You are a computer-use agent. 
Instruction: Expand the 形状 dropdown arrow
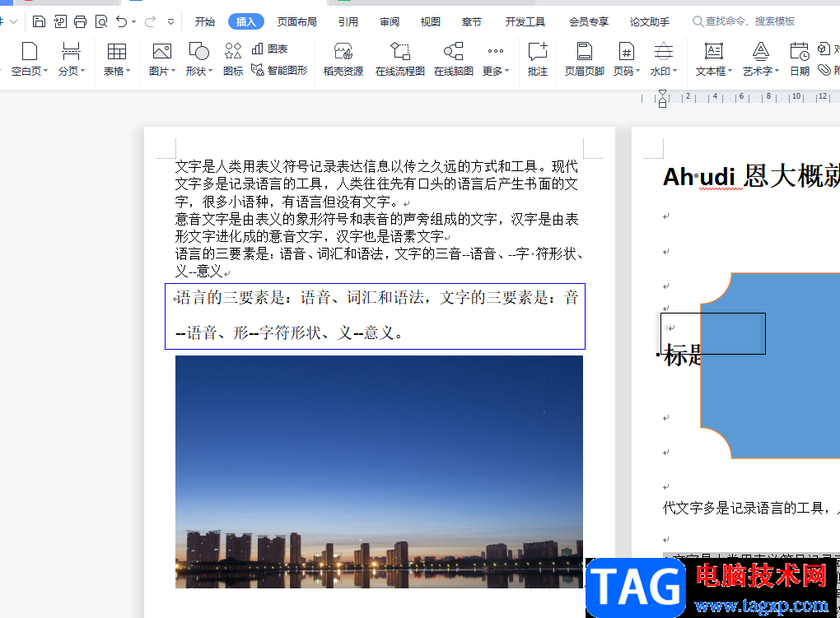210,71
